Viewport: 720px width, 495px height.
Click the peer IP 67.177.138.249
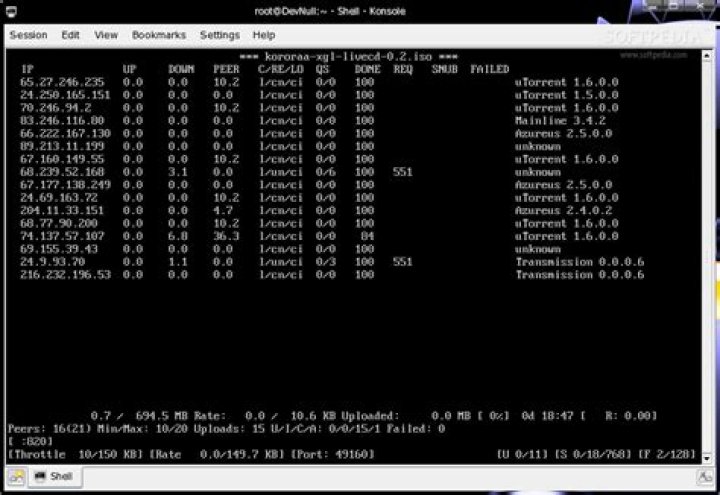click(65, 185)
